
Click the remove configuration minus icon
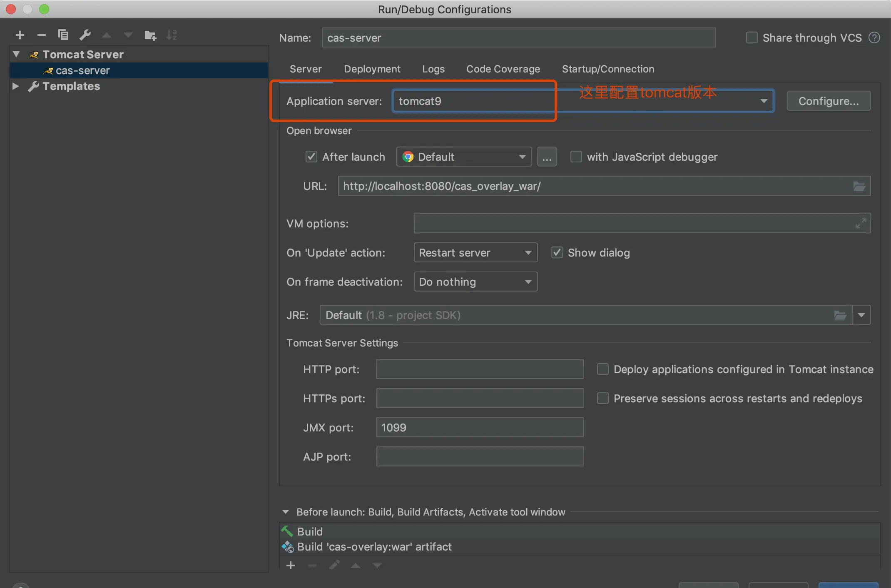41,35
